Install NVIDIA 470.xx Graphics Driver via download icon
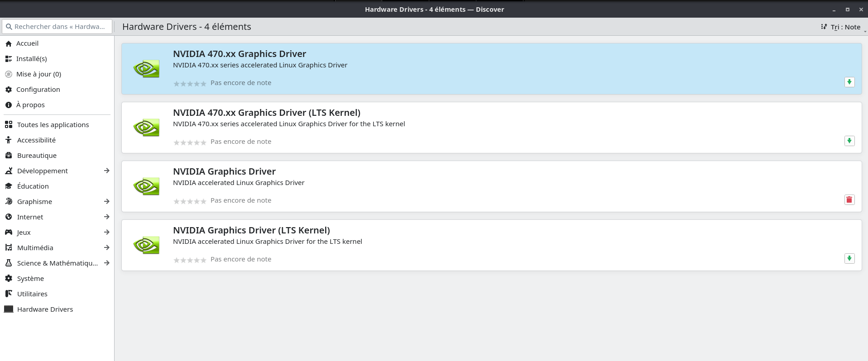This screenshot has height=361, width=868. [849, 82]
